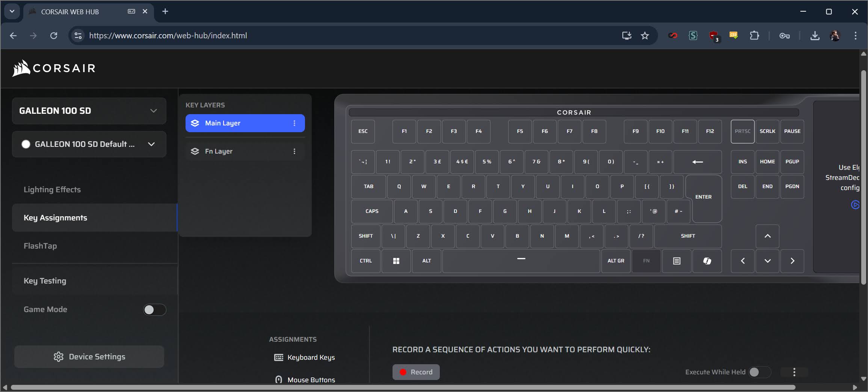
Task: Select the SCRLK key
Action: tap(767, 131)
